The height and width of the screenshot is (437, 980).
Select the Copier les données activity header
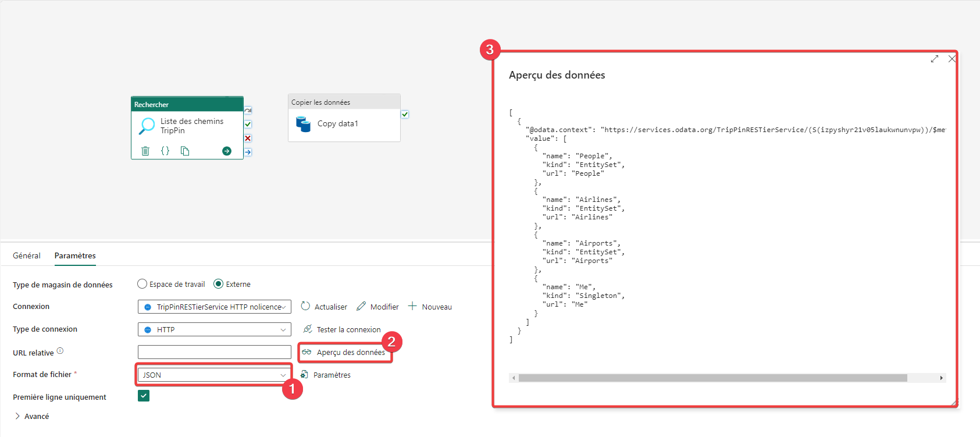[x=344, y=102]
